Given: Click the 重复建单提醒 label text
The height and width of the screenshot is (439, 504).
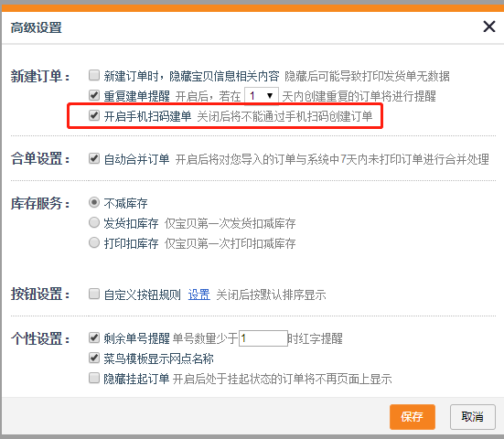Looking at the screenshot, I should point(136,96).
